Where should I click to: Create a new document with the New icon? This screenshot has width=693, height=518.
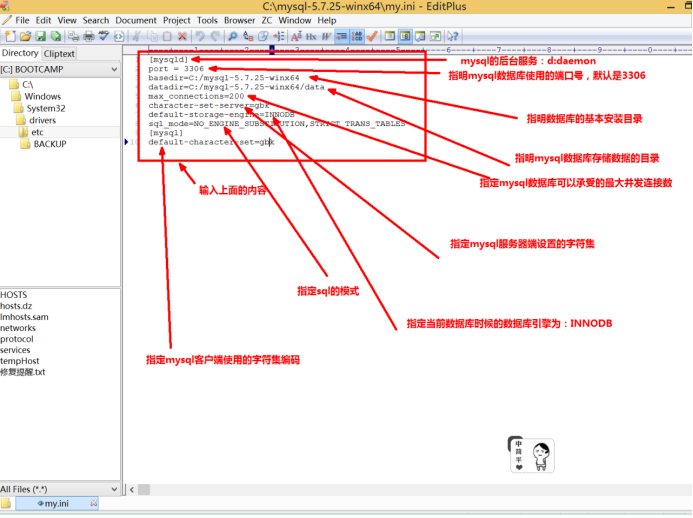click(11, 36)
